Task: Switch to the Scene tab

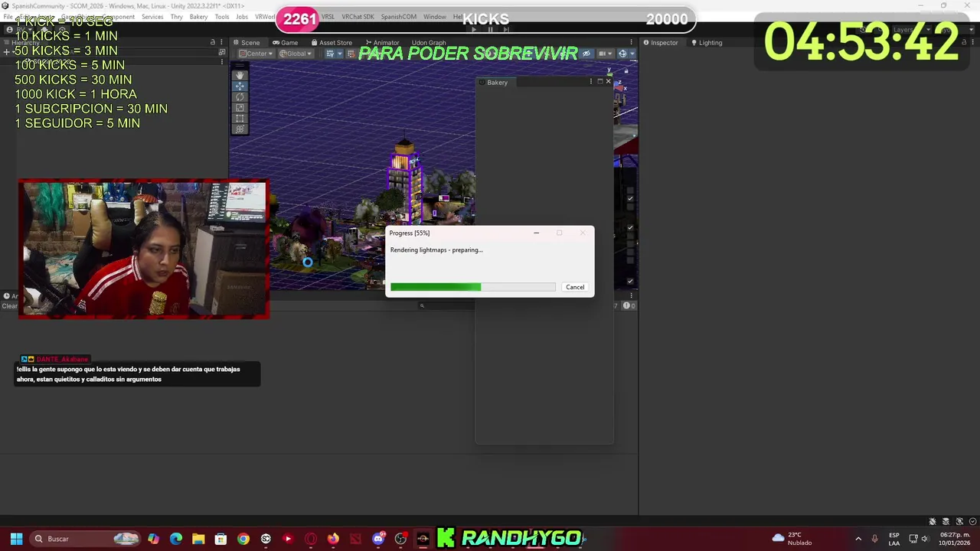Action: [x=246, y=42]
